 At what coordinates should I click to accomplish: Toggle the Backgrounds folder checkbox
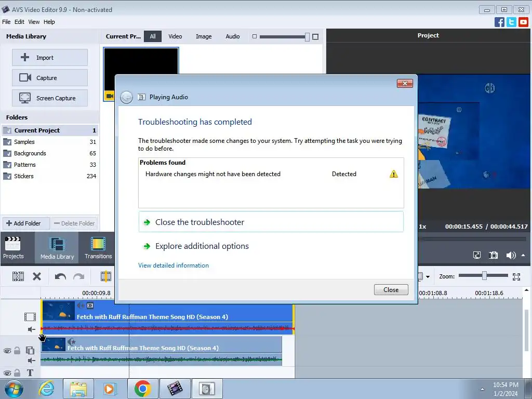click(7, 153)
